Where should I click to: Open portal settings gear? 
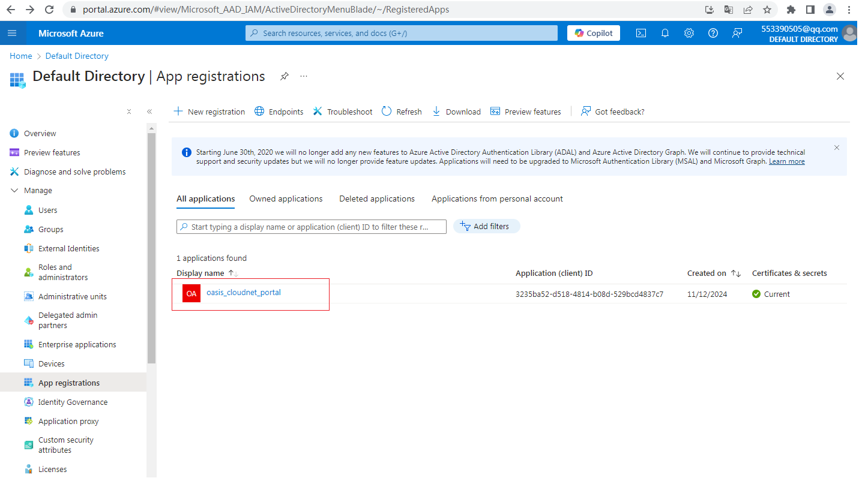pyautogui.click(x=689, y=33)
